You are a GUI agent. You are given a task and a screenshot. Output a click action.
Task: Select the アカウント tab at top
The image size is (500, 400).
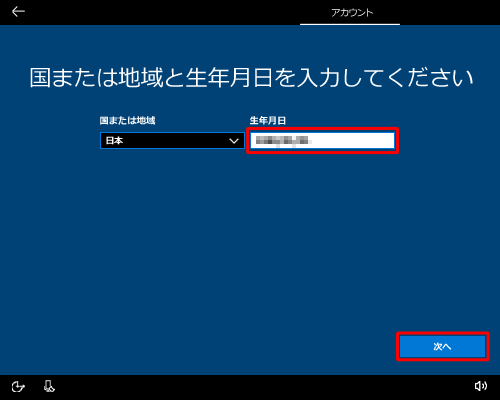coord(352,13)
